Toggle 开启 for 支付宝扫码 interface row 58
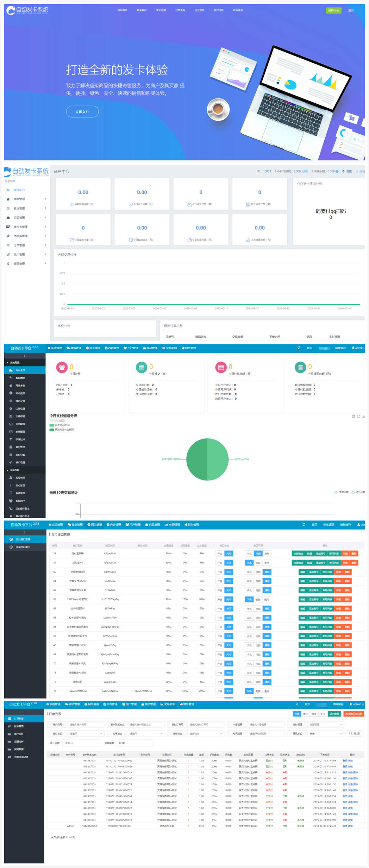The width and height of the screenshot is (369, 868). (x=220, y=554)
